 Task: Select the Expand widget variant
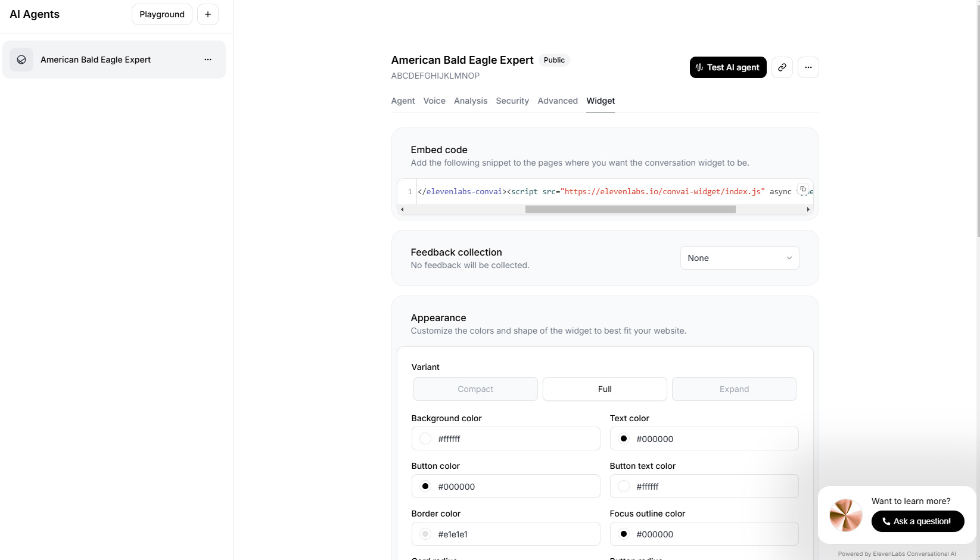734,389
